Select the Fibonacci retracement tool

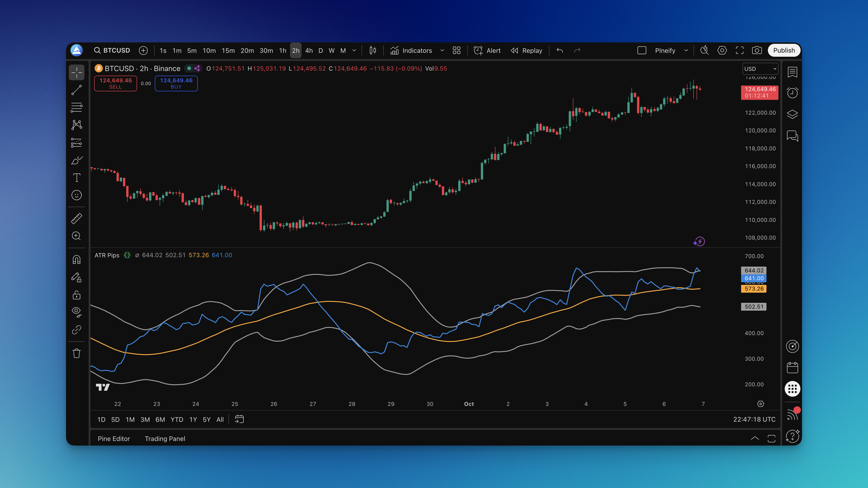[77, 107]
